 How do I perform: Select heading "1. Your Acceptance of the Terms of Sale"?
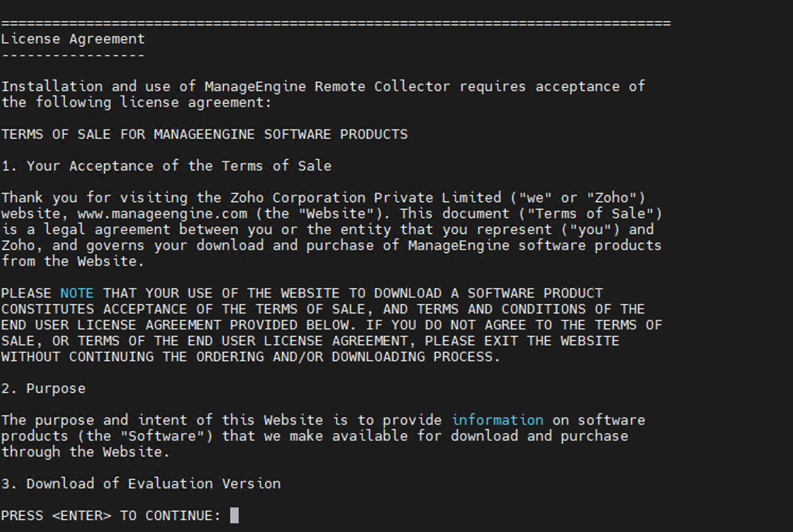pos(166,166)
